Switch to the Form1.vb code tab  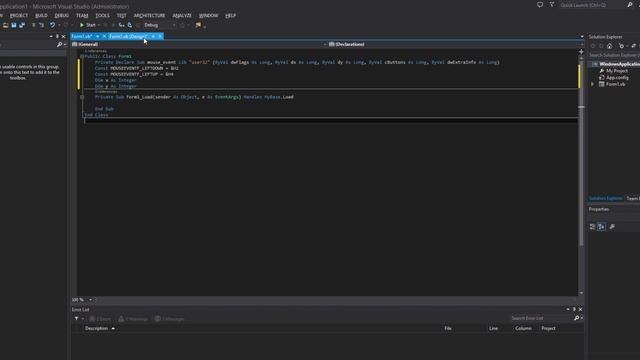coord(82,36)
